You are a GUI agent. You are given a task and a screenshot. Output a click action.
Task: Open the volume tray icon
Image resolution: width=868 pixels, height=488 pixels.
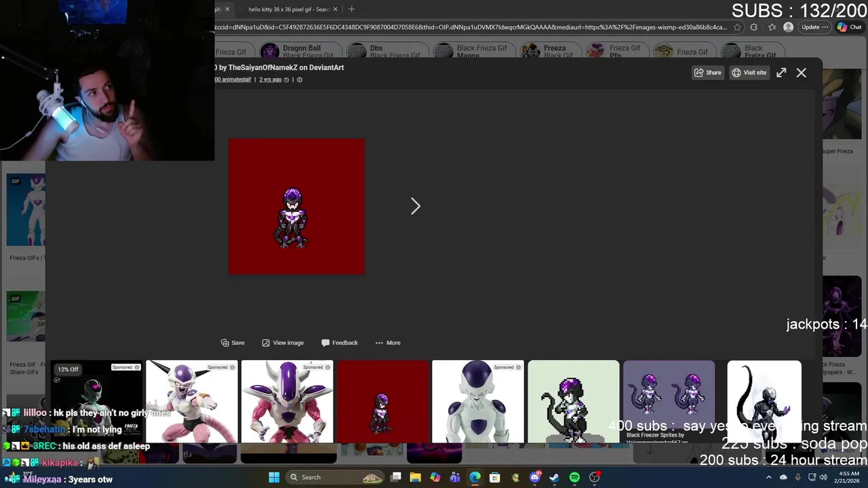point(823,477)
